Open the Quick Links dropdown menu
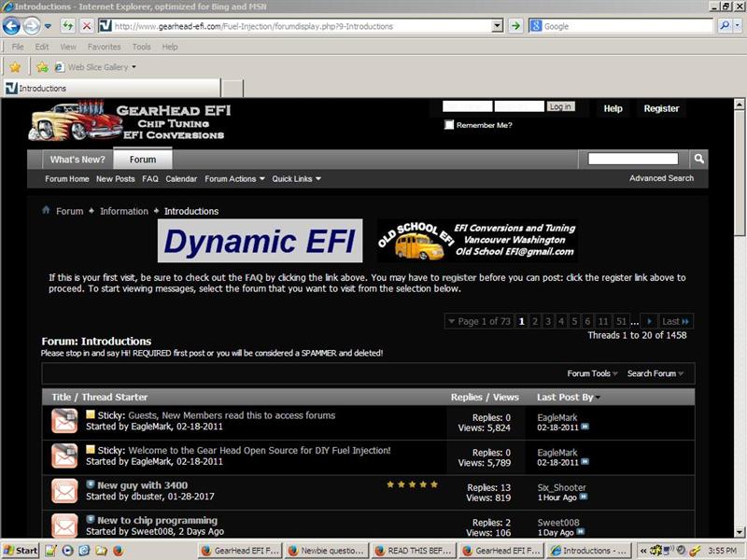This screenshot has height=560, width=747. 296,179
